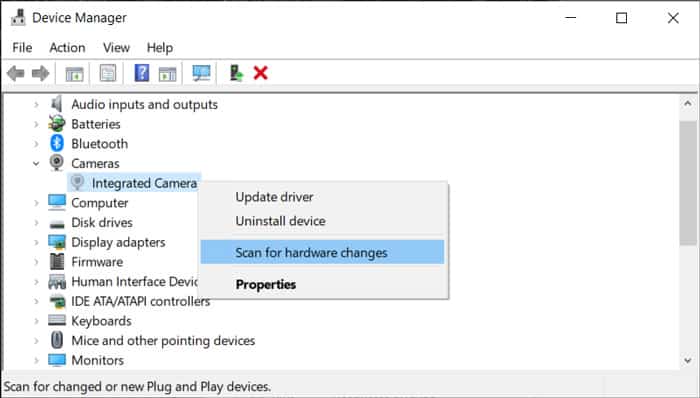Choose Update driver from context menu
700x398 pixels.
[x=322, y=197]
